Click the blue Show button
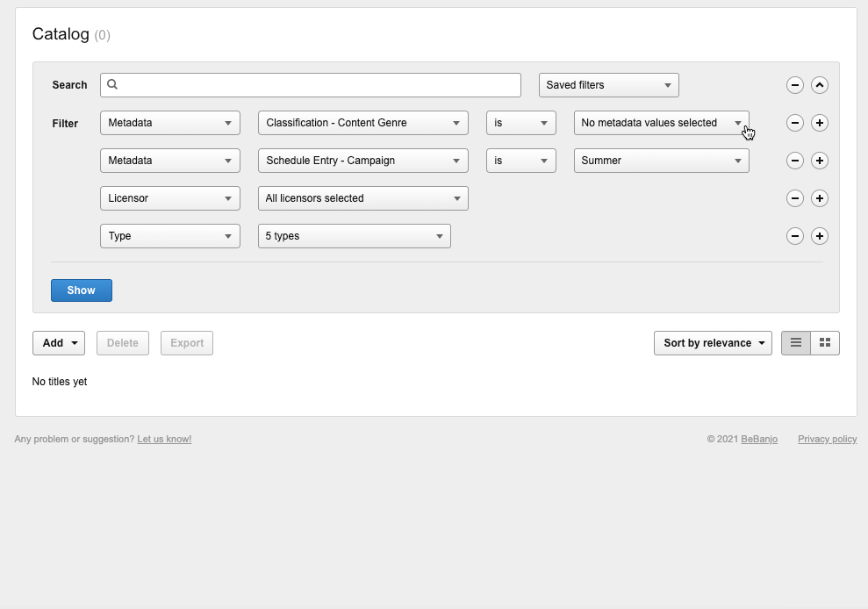The height and width of the screenshot is (609, 868). point(82,290)
